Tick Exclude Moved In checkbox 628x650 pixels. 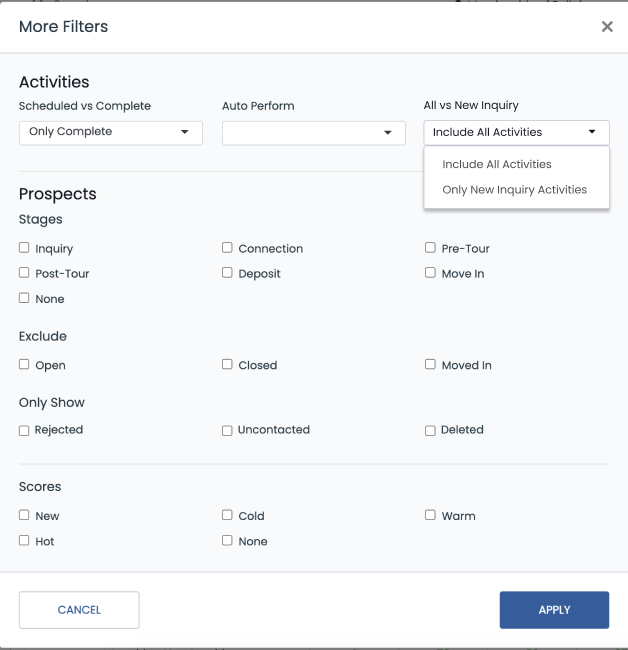[x=430, y=364]
